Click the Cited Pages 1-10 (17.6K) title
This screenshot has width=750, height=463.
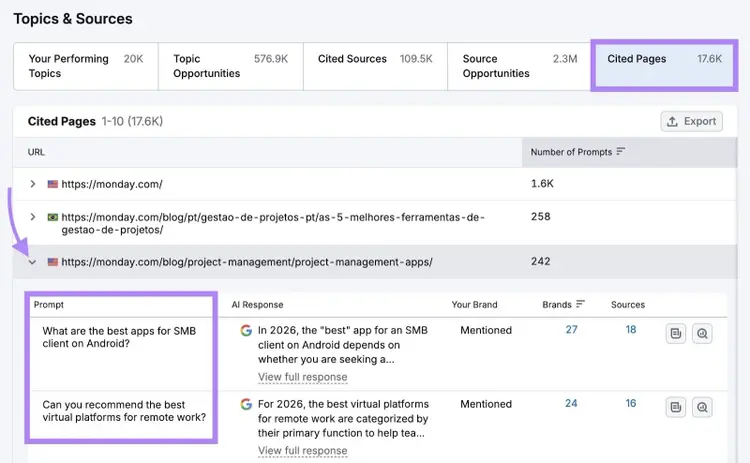click(95, 121)
